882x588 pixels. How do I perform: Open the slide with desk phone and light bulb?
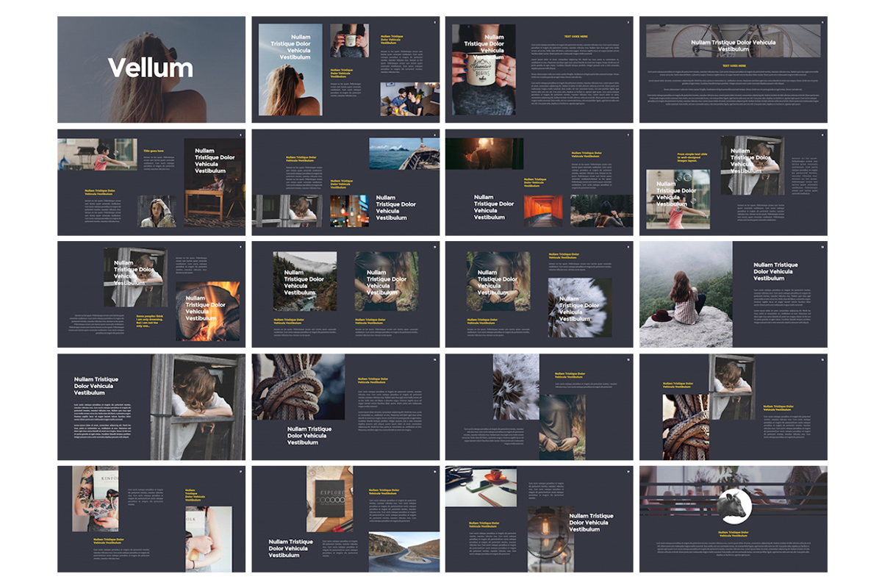(539, 519)
